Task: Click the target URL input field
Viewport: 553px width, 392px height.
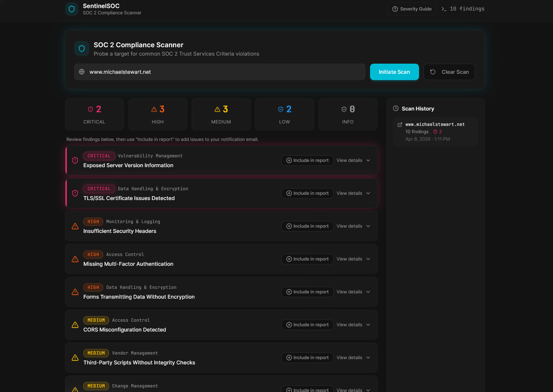Action: pos(224,72)
